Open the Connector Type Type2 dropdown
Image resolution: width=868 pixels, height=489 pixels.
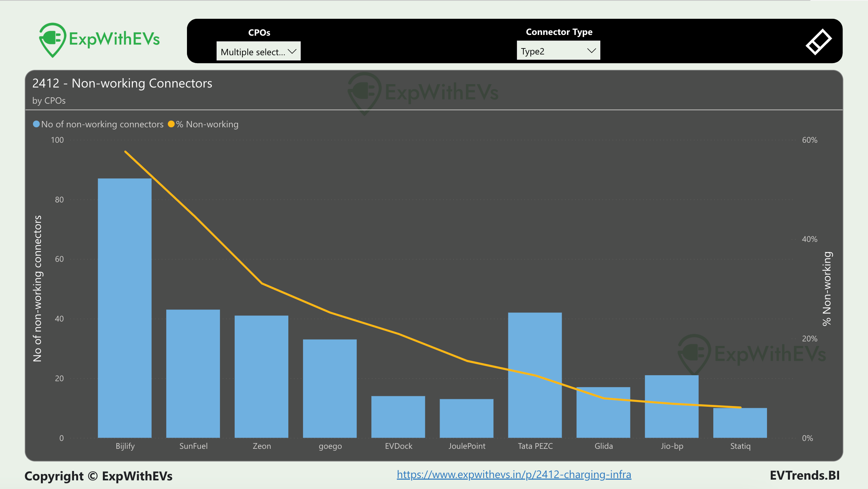(x=558, y=50)
